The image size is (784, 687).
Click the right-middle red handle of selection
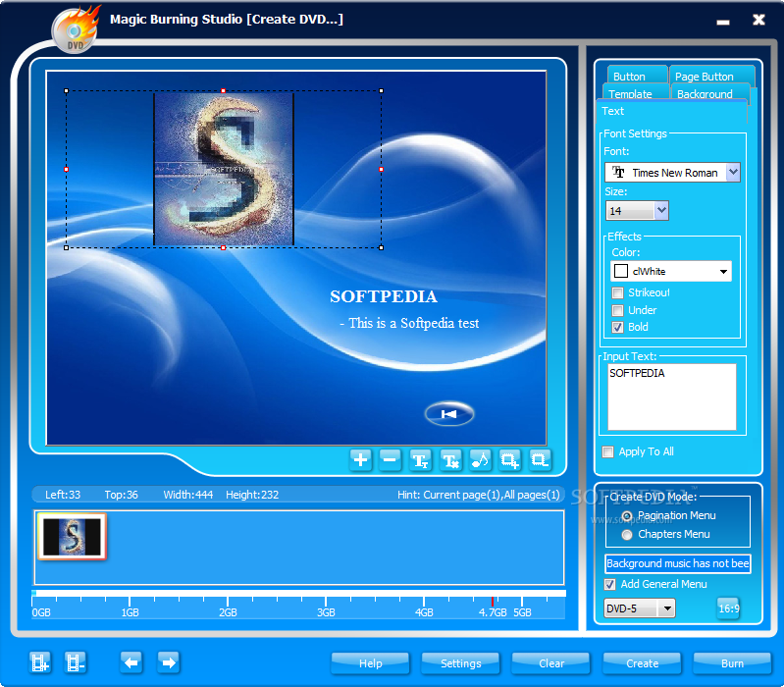382,170
